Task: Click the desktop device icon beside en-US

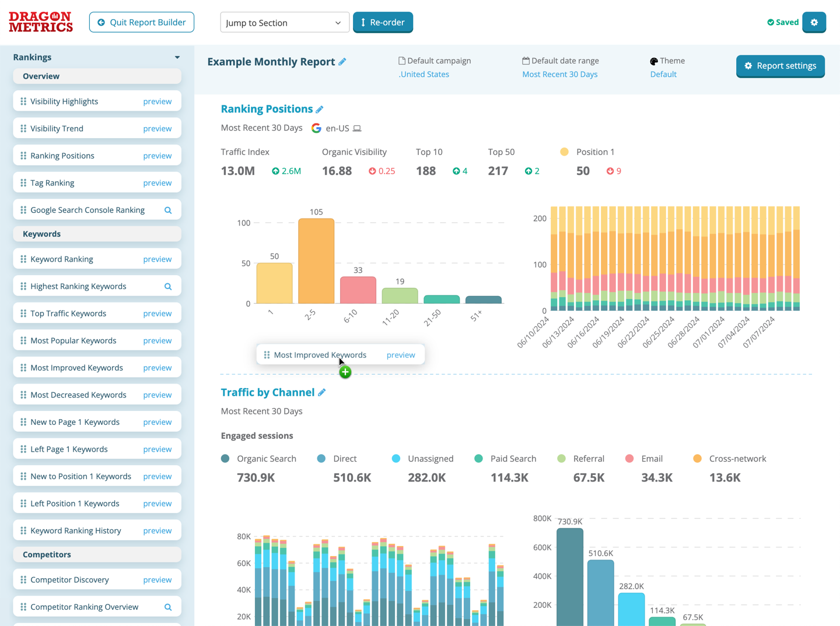Action: tap(357, 128)
